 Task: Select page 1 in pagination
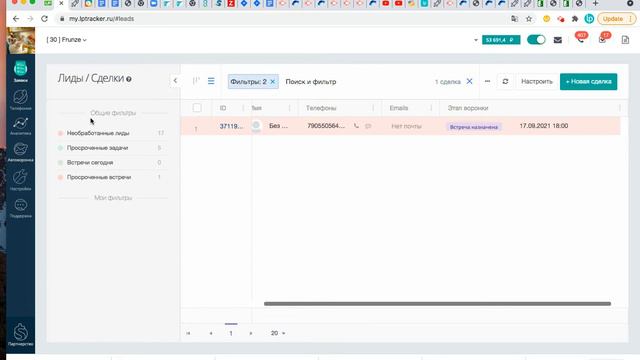(231, 333)
